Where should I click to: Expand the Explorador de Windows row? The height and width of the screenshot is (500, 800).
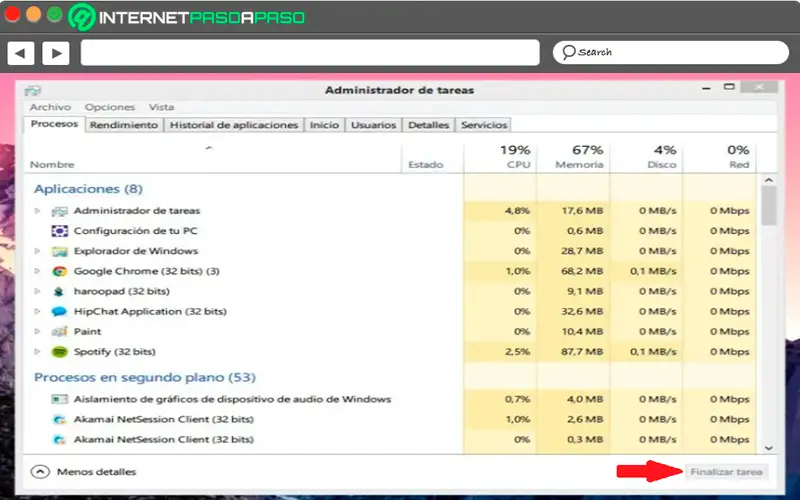37,251
